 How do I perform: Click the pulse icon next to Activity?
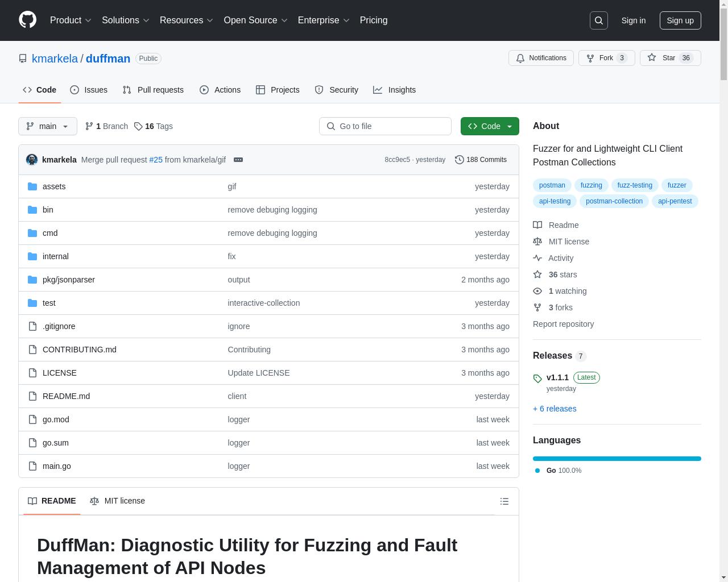point(537,258)
